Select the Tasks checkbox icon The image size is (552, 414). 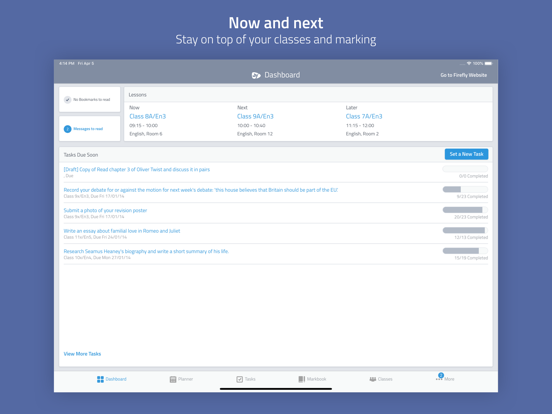pos(239,379)
